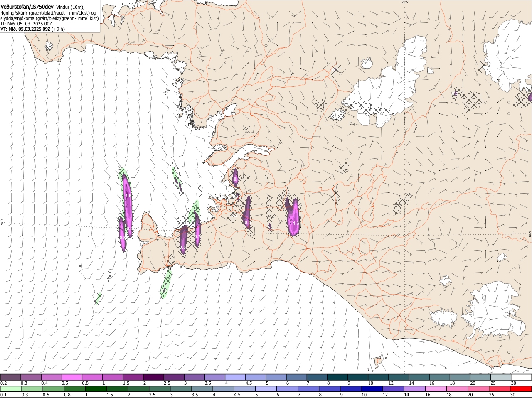Click the Mýrdalsjökull glacier in the lower right
532x398 pixels.
495,310
